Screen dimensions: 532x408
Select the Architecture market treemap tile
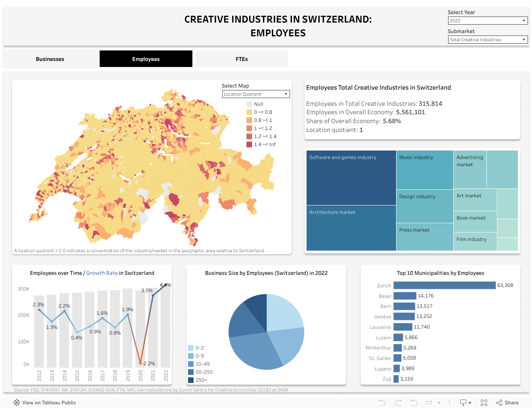(x=351, y=228)
